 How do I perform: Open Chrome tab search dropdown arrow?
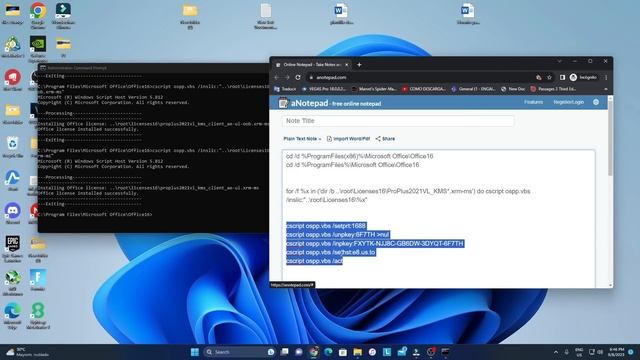[x=560, y=61]
